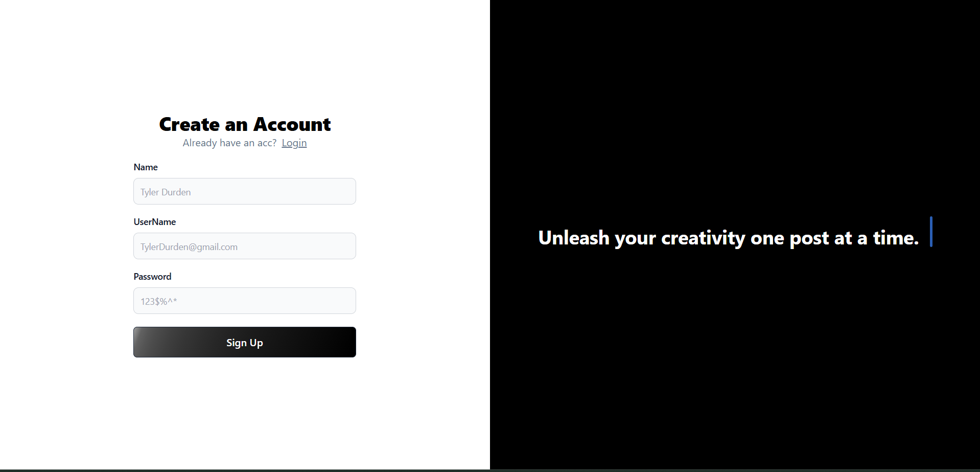Click the Create an Account heading
This screenshot has height=472, width=980.
pyautogui.click(x=245, y=124)
